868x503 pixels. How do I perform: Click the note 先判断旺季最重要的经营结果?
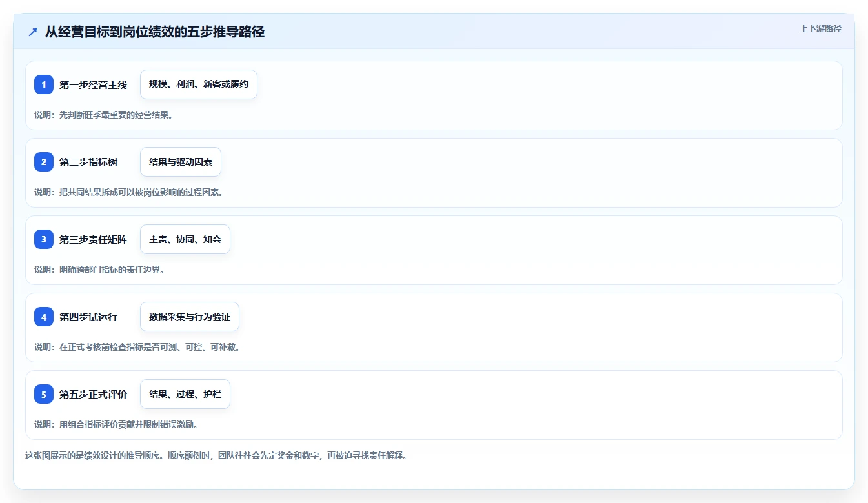tap(104, 115)
